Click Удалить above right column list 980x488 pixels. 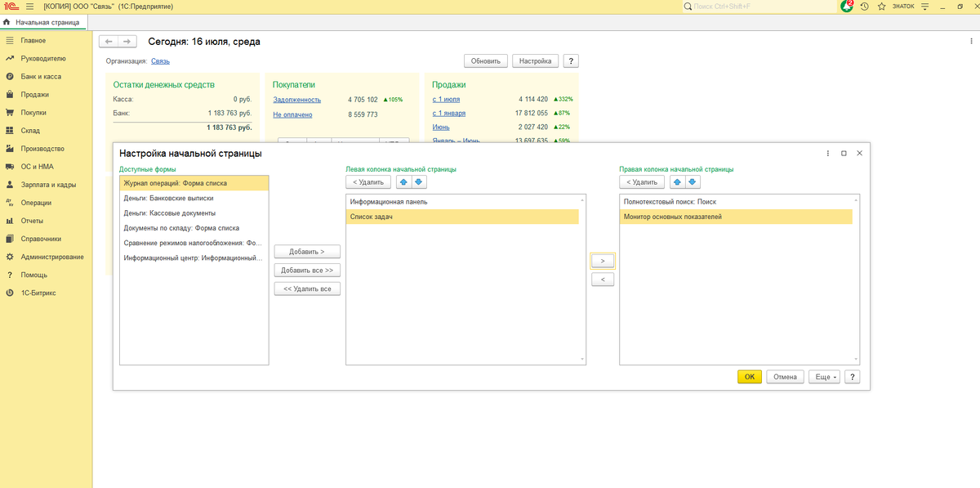[642, 181]
